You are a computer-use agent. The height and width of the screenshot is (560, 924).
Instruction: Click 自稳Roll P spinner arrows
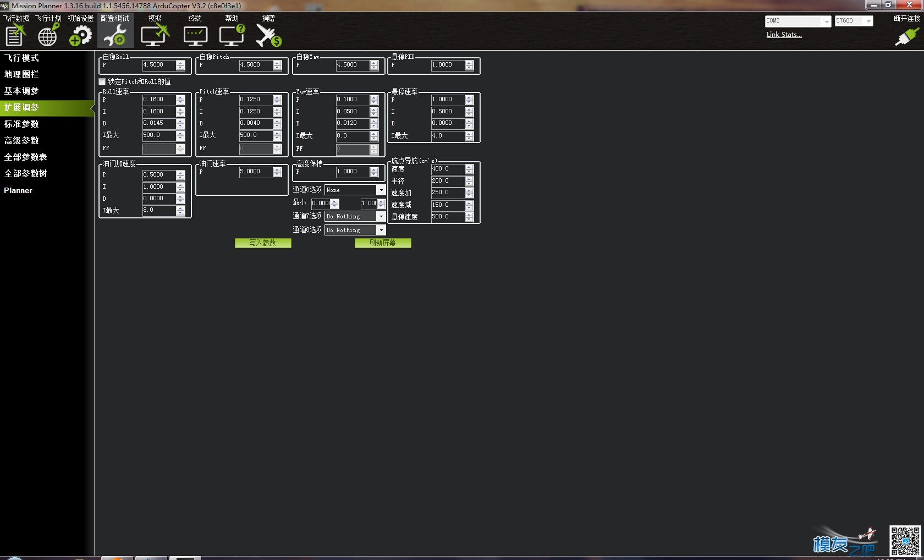[x=180, y=65]
